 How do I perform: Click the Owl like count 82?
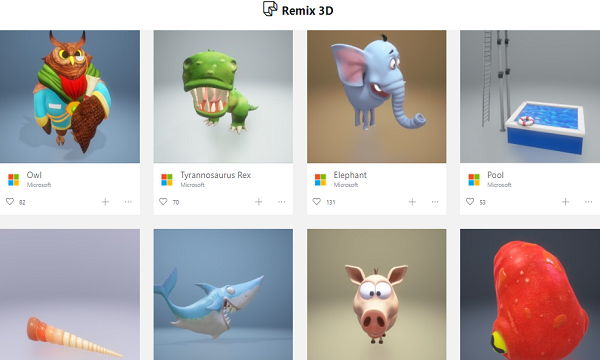click(22, 202)
